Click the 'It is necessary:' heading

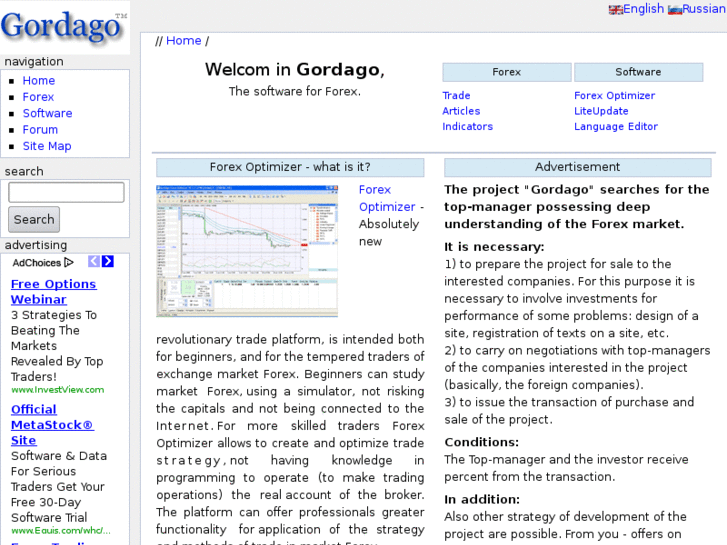coord(494,247)
